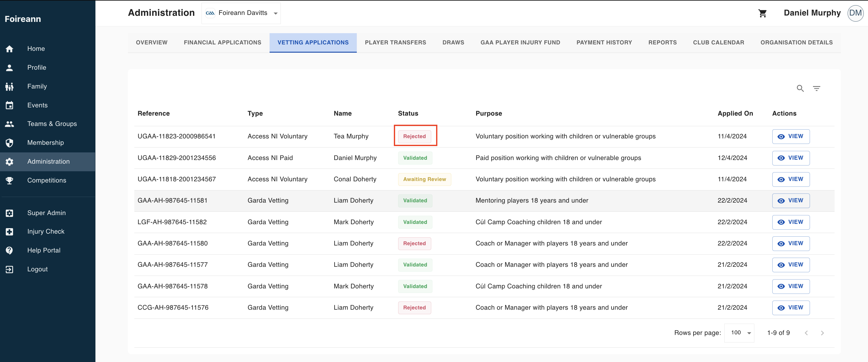Open Events in the sidebar

(x=47, y=105)
